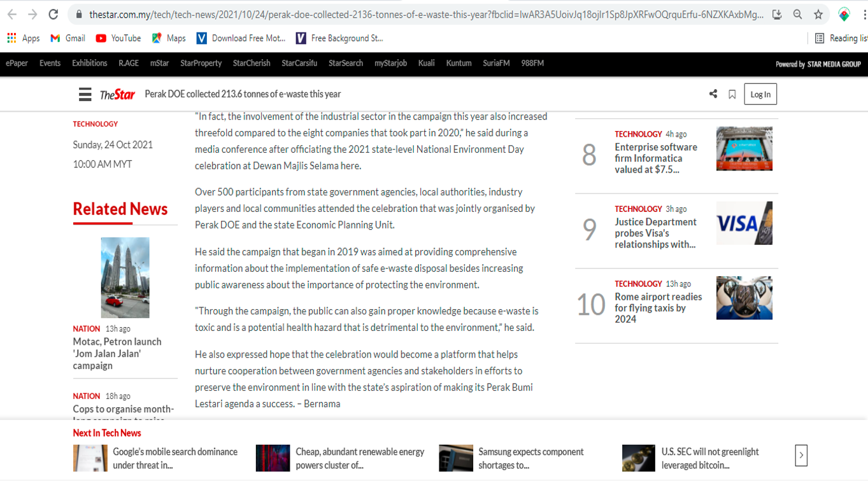Click the next arrow in Next In Tech News

coord(801,456)
